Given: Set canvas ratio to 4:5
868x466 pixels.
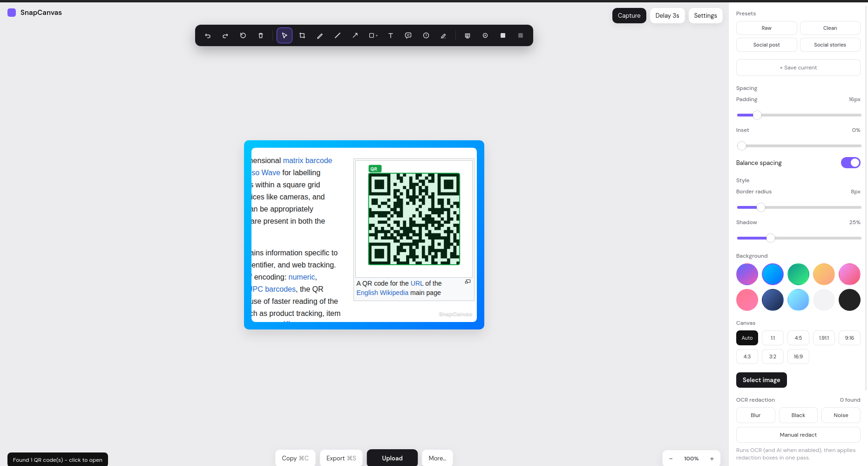Looking at the screenshot, I should point(798,338).
